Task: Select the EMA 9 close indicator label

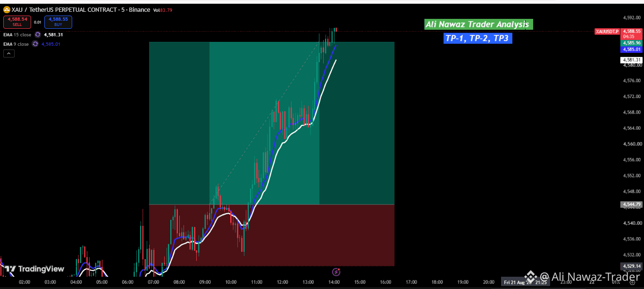Action: click(16, 44)
